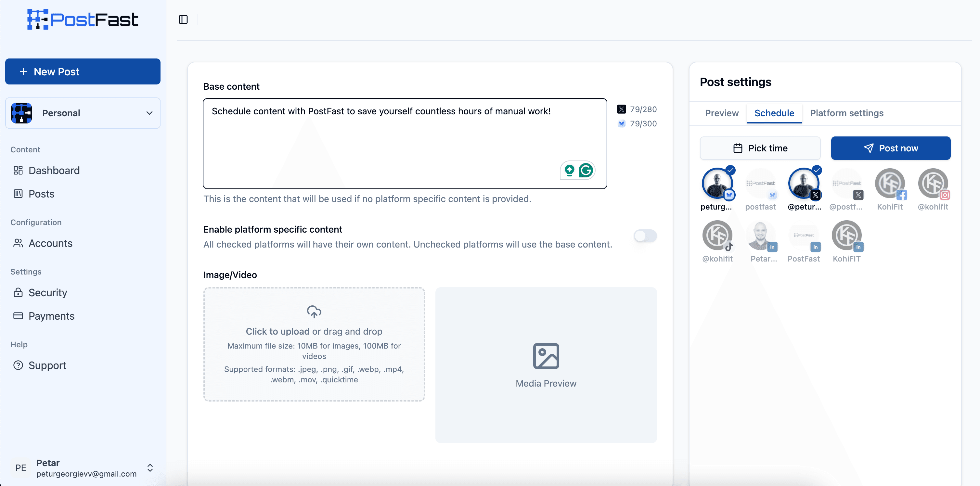Select the KohiFIT LinkedIn account

pyautogui.click(x=846, y=236)
